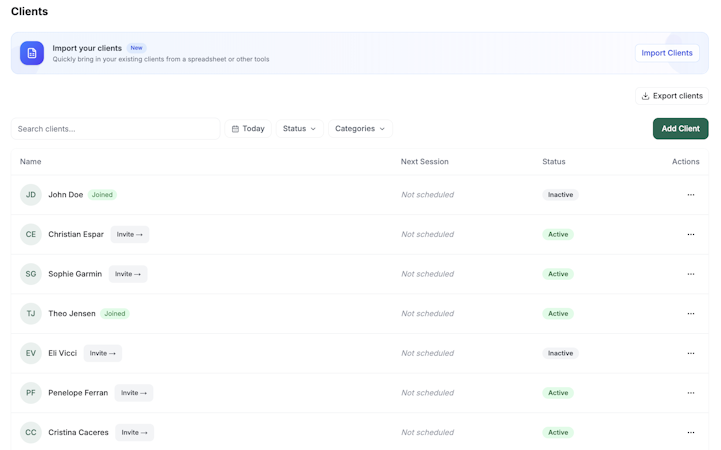The image size is (721, 450).
Task: Click Export clients button
Action: 672,96
